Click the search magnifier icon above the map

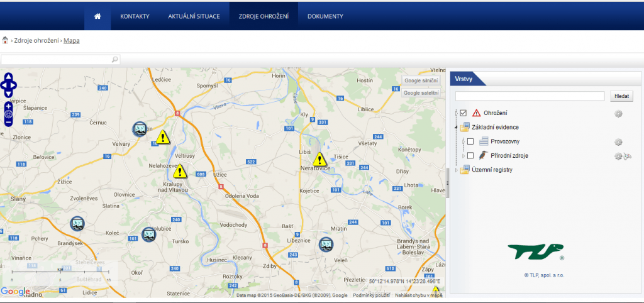click(114, 60)
